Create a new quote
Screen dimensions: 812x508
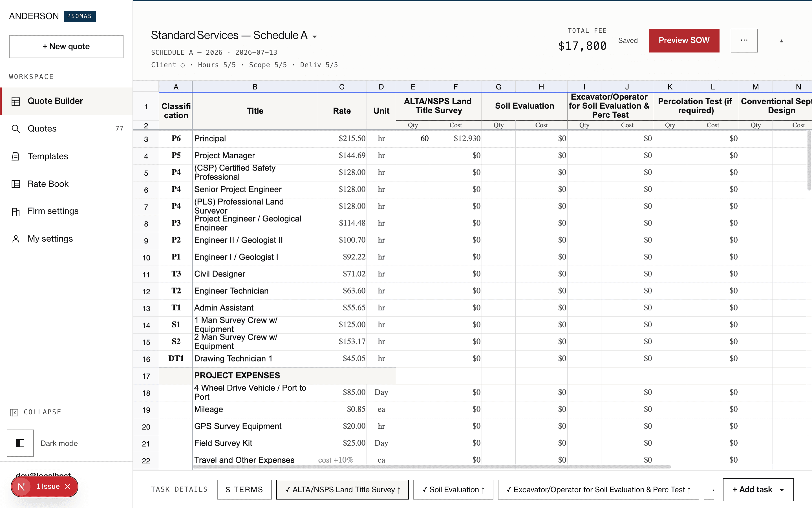click(66, 46)
